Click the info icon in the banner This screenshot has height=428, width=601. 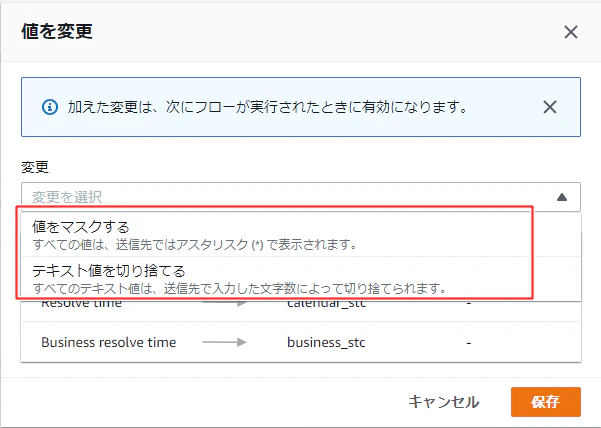click(50, 107)
